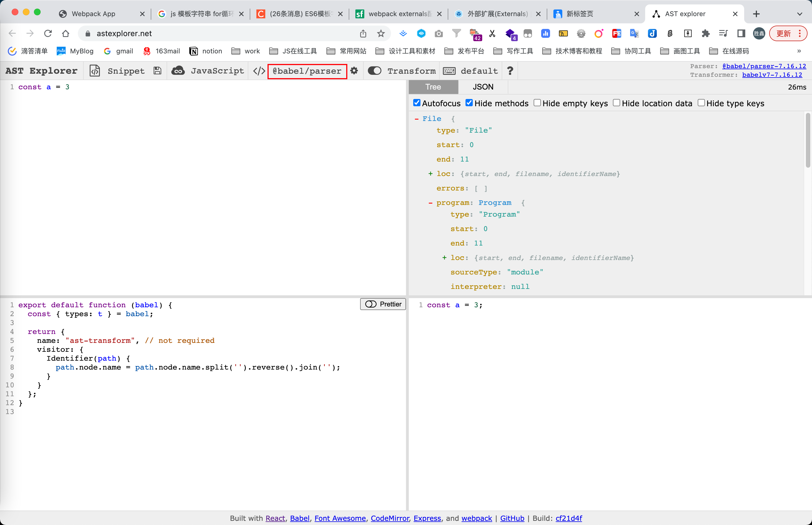Open the babelv7-7.16.12 transformer link
812x525 pixels.
pos(772,75)
